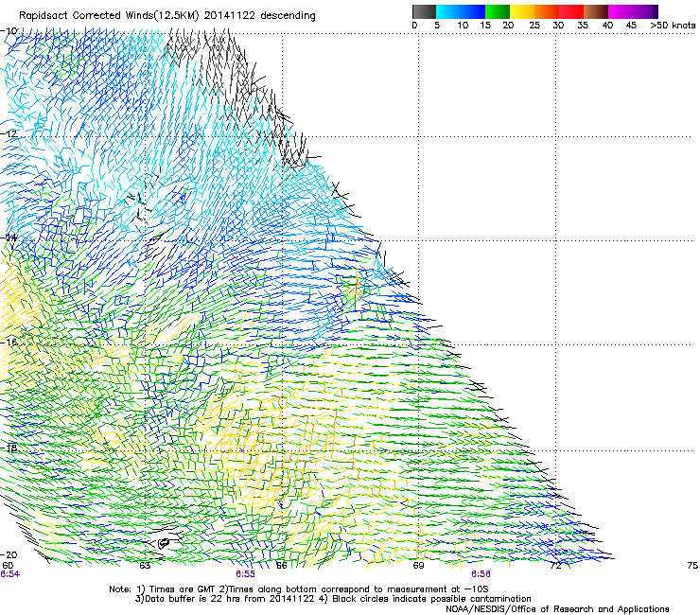Click the '35' legend scale label
The width and height of the screenshot is (700, 615).
tap(583, 25)
